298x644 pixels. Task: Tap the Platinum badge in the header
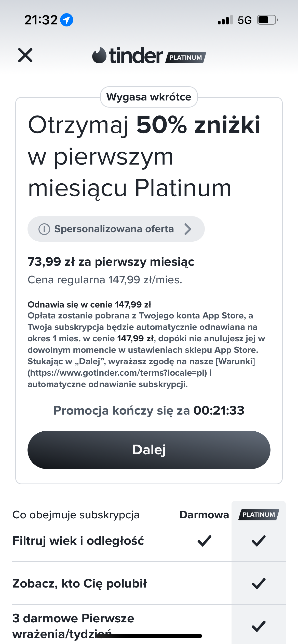tap(185, 57)
